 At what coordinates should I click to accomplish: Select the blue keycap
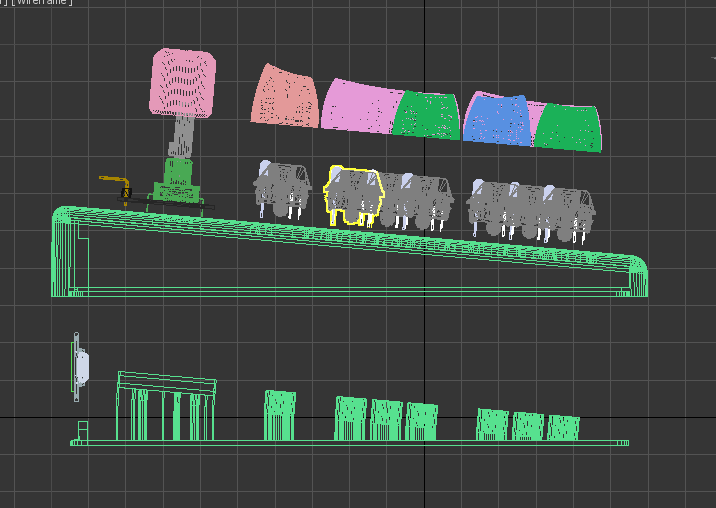pyautogui.click(x=498, y=120)
